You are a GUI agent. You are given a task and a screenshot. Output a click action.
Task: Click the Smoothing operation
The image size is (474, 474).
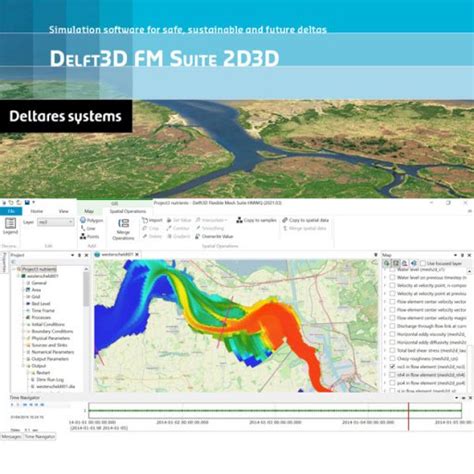pos(210,228)
